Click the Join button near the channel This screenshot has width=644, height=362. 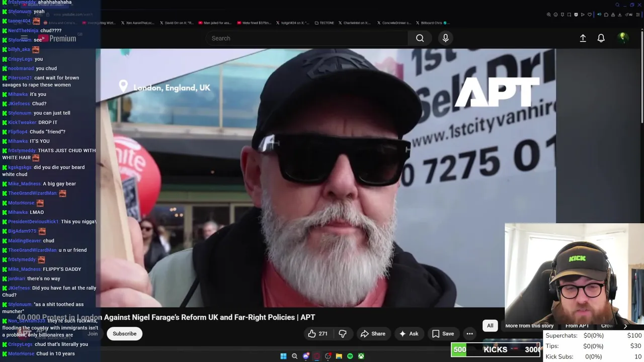(x=93, y=334)
